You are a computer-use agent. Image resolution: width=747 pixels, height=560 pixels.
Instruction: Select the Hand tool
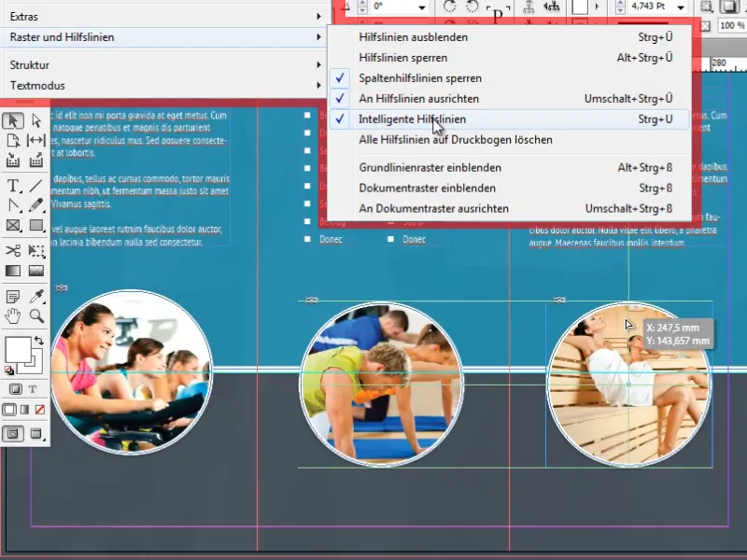click(13, 315)
